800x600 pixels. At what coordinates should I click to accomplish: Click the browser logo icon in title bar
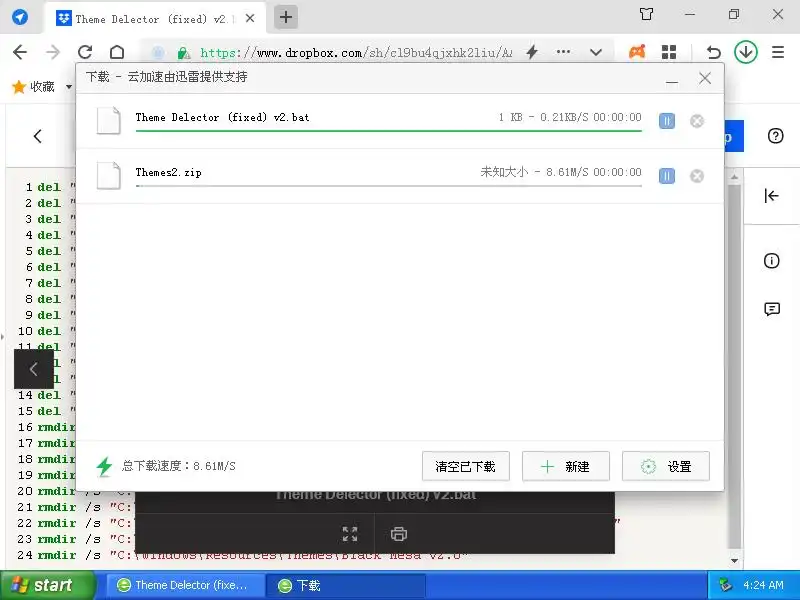coord(19,17)
